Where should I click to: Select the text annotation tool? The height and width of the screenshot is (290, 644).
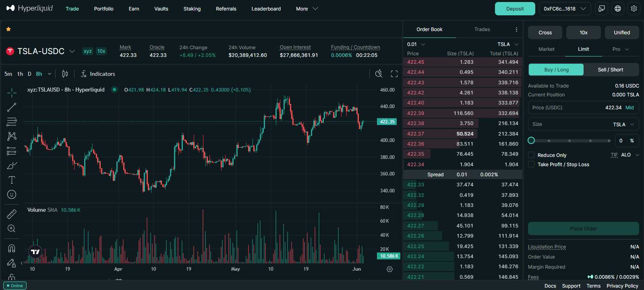coord(12,180)
